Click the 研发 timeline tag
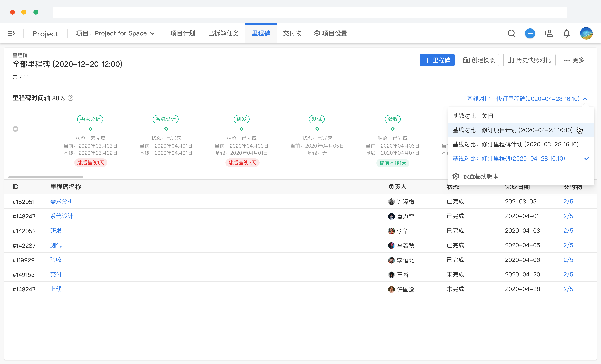 coord(242,119)
